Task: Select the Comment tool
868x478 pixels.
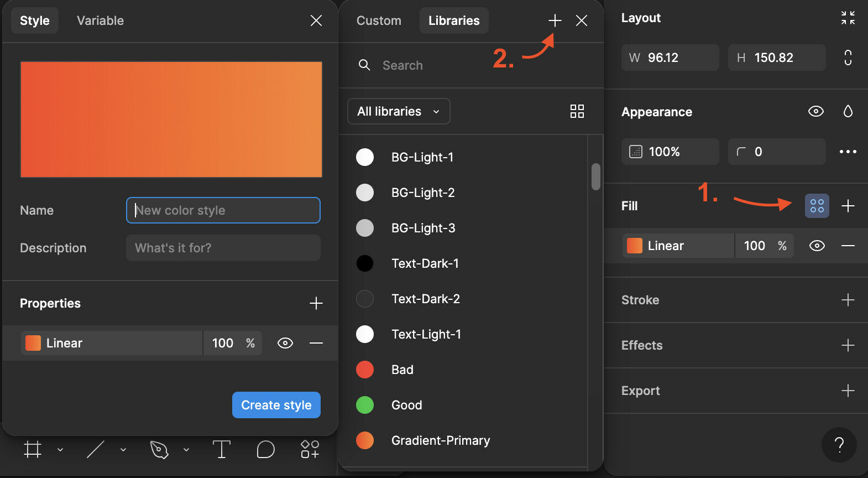Action: click(266, 449)
